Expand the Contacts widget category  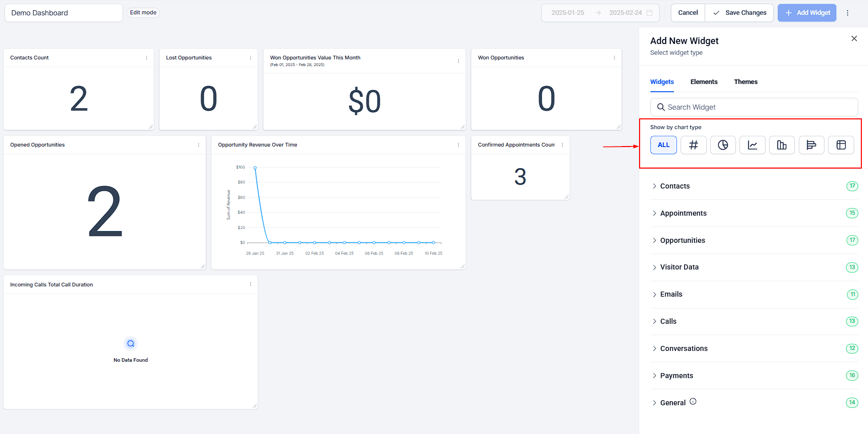[x=675, y=186]
